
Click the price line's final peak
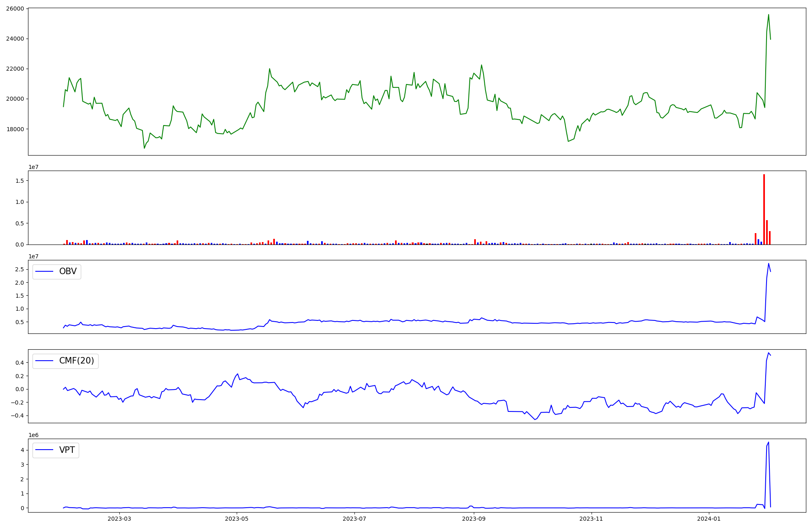click(x=769, y=15)
